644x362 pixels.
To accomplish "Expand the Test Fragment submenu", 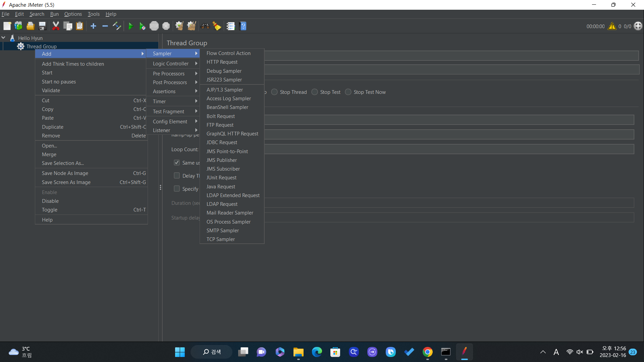I will [x=173, y=112].
